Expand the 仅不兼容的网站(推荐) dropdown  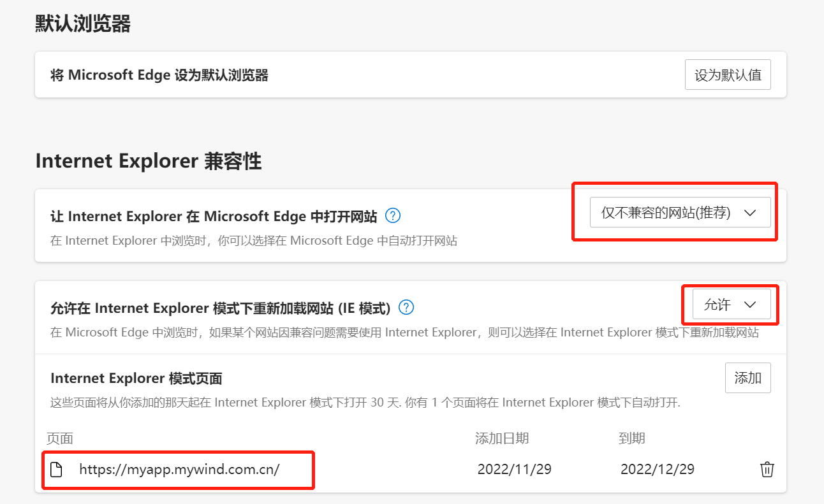coord(679,213)
